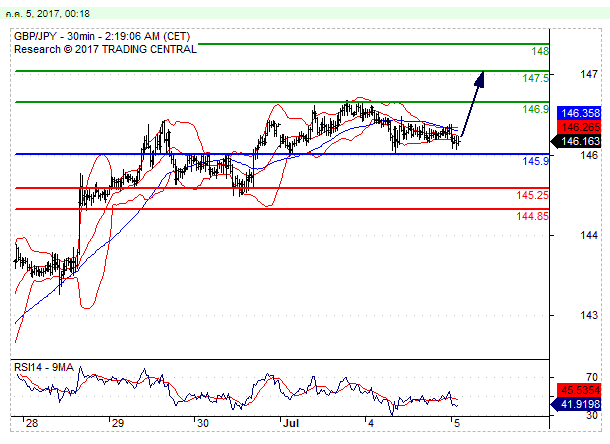Click the timestamp 5, 2017, 00:18 header
This screenshot has height=444, width=610.
[48, 14]
